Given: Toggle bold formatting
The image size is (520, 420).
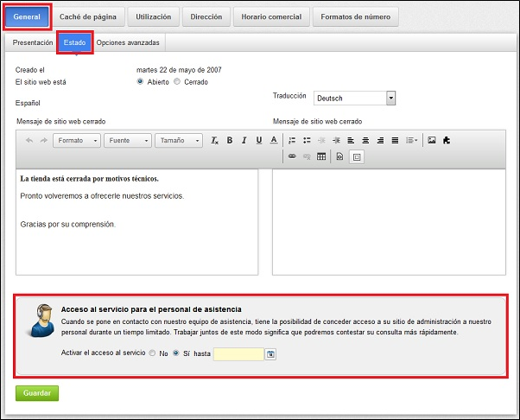Looking at the screenshot, I should 230,140.
